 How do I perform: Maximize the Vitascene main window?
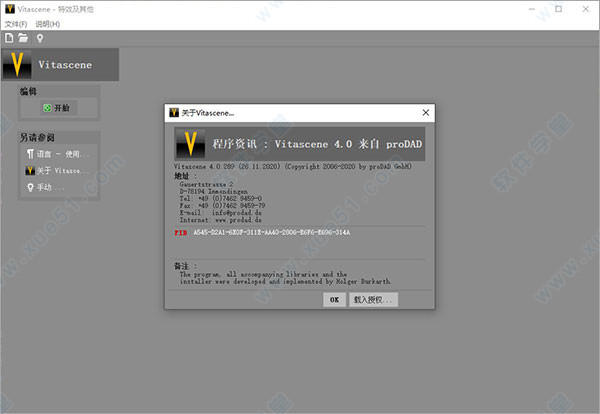(x=559, y=9)
